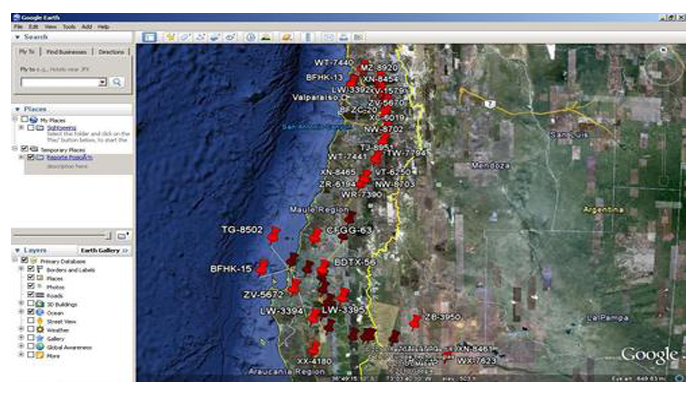
Task: Open the historical imagery clock tool
Action: (x=250, y=38)
